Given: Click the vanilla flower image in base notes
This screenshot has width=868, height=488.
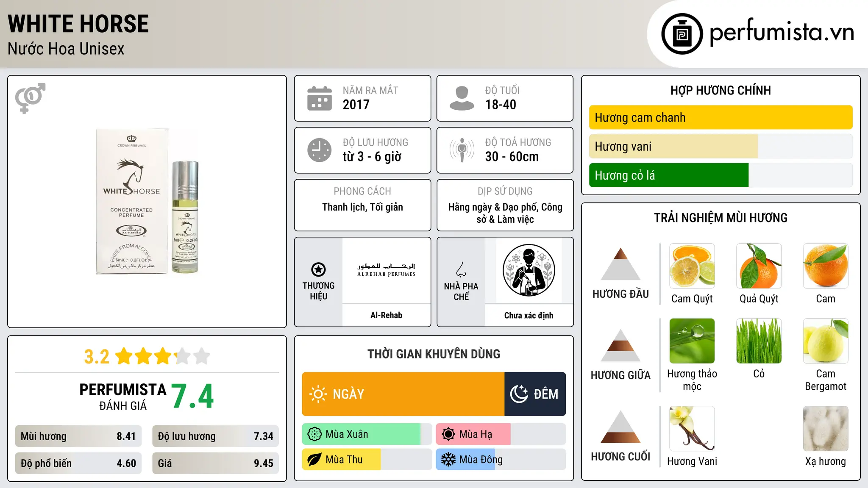Looking at the screenshot, I should click(692, 429).
